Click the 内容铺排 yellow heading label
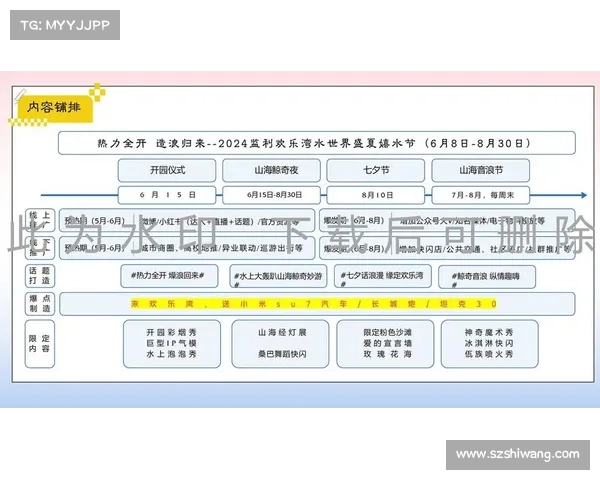Viewport: 600px width, 480px height. pyautogui.click(x=54, y=108)
